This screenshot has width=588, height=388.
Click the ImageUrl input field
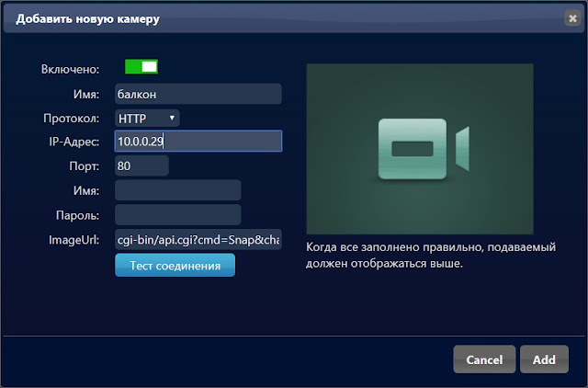point(198,239)
